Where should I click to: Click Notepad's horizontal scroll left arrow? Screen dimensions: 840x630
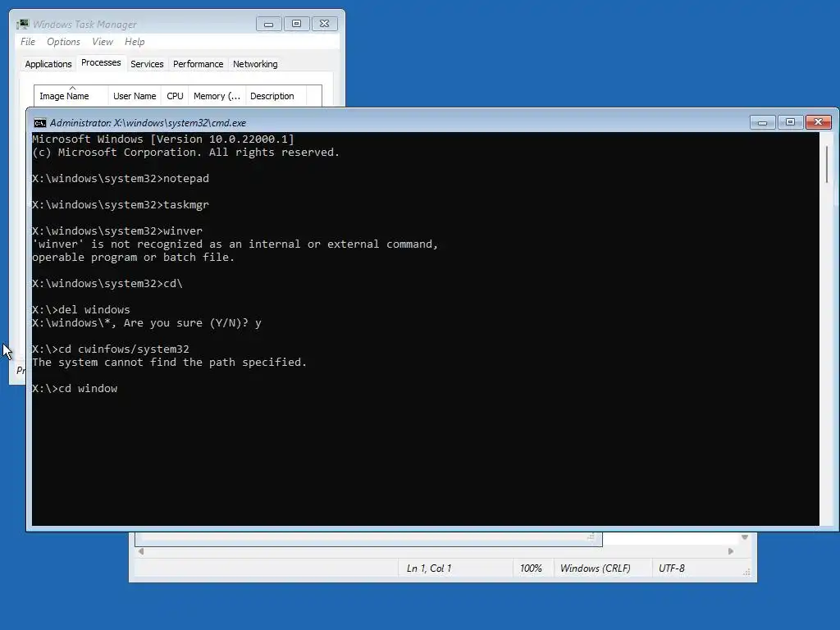(x=141, y=551)
